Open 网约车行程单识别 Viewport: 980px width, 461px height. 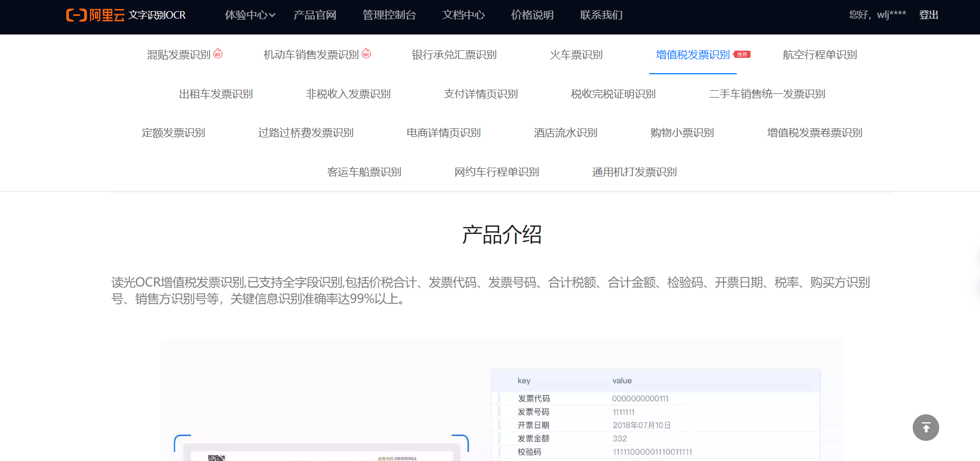tap(497, 172)
